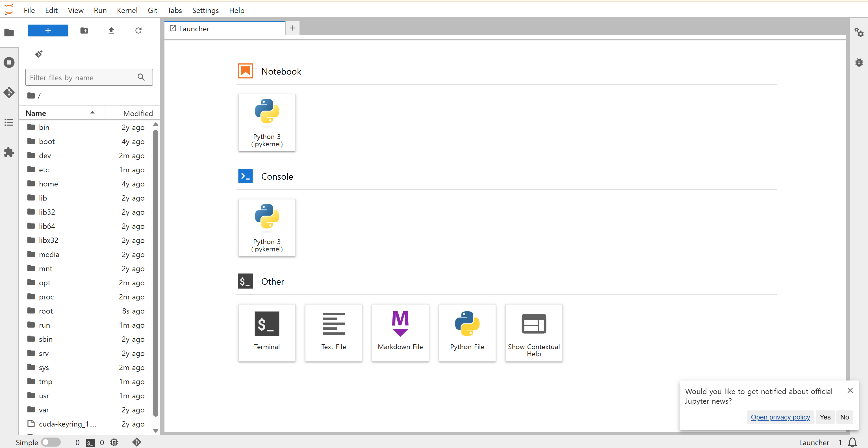This screenshot has width=868, height=448.
Task: Click the blue New Launcher plus button
Action: (48, 30)
